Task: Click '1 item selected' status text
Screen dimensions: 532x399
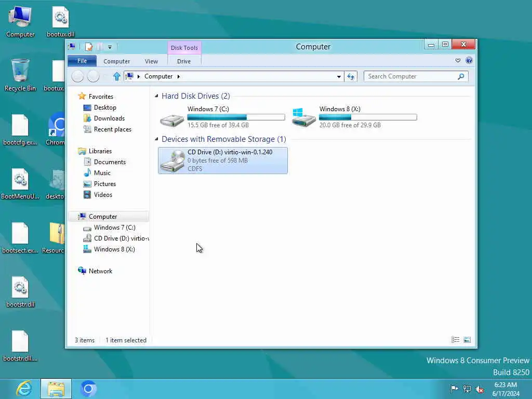Action: point(126,340)
